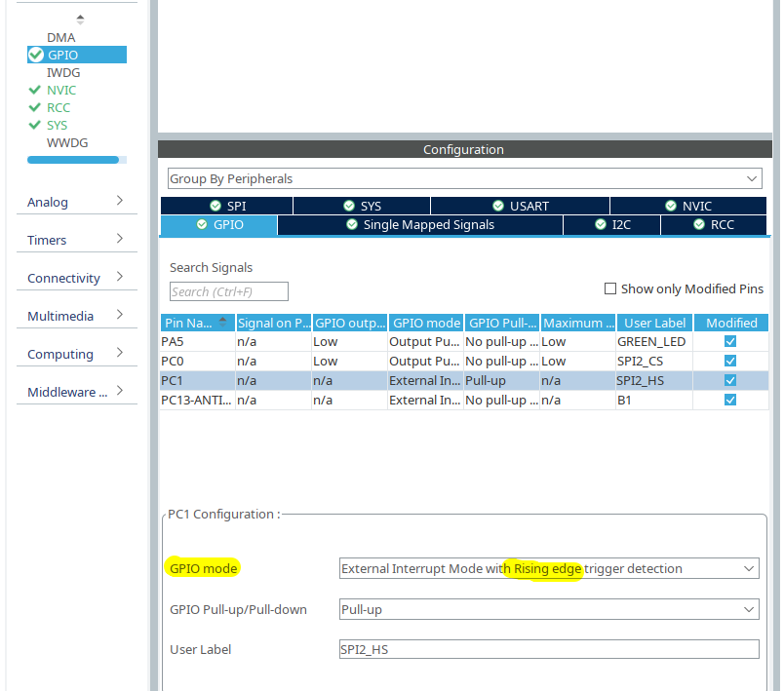
Task: Sort by the Maximum output speed column header
Action: [x=578, y=323]
